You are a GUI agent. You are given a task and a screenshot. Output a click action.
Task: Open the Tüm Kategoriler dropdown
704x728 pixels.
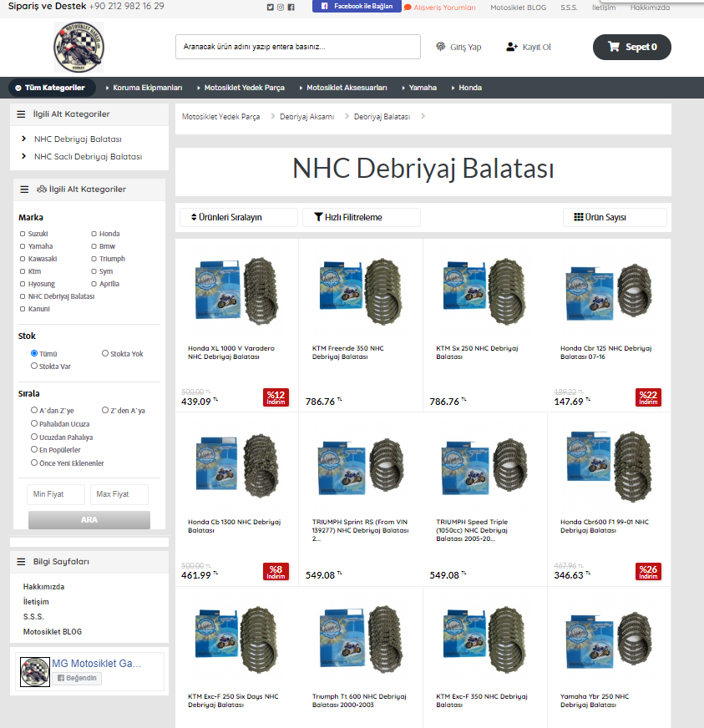52,87
